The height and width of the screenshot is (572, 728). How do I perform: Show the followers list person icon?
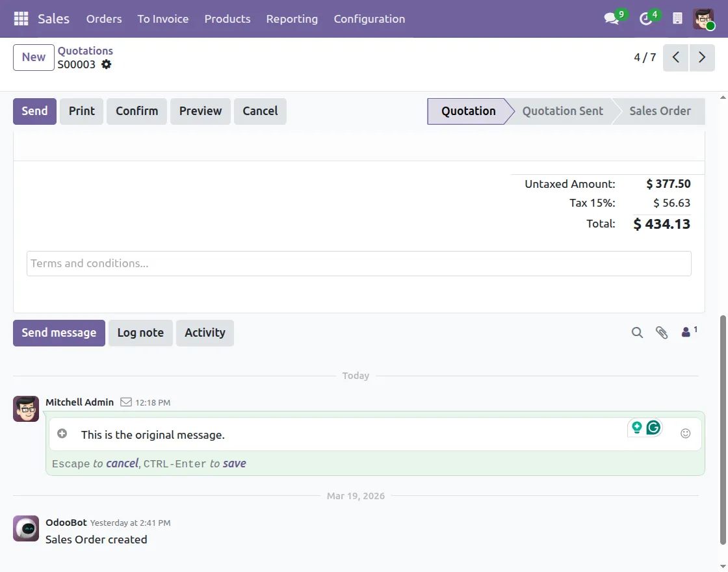686,331
